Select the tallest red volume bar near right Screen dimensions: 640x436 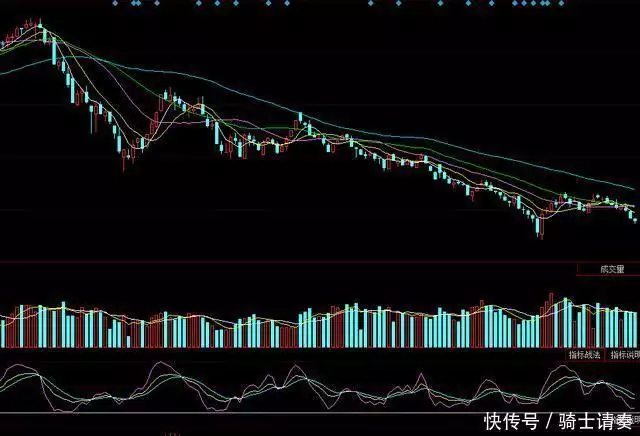[x=551, y=320]
